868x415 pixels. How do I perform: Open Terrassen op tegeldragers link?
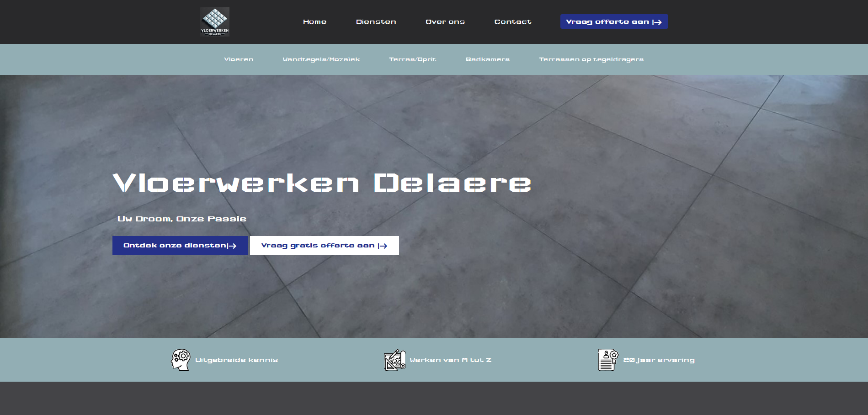click(591, 59)
